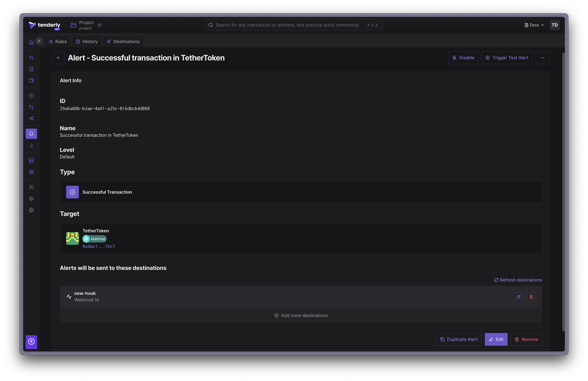Click the project folder icon
The image size is (588, 381).
point(73,25)
